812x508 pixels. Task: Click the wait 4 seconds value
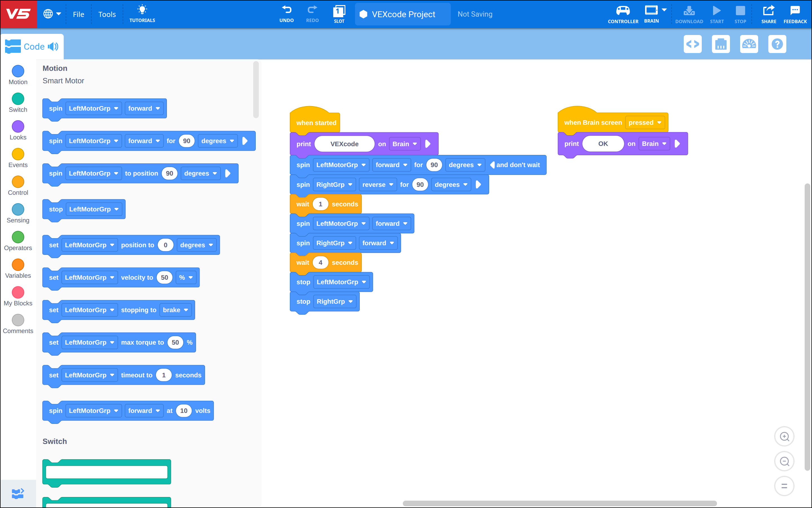[321, 262]
